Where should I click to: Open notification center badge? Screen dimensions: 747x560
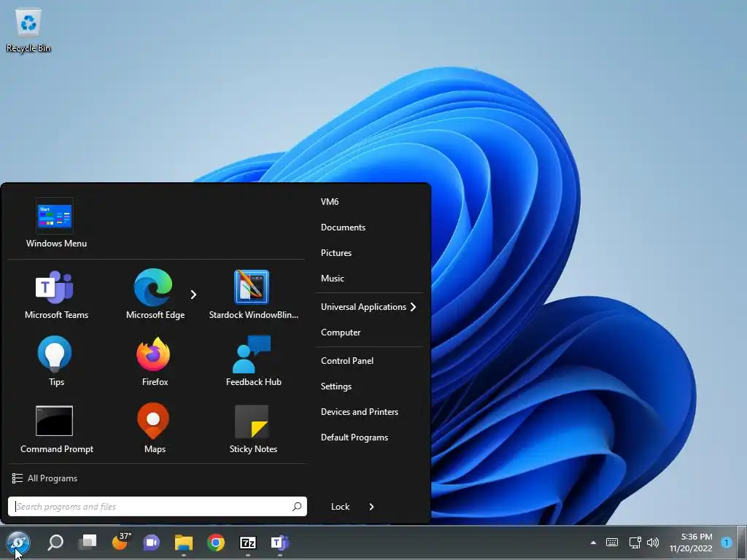(727, 542)
